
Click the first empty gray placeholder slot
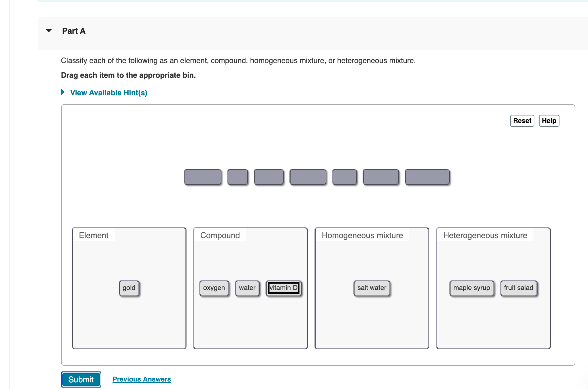coord(203,177)
